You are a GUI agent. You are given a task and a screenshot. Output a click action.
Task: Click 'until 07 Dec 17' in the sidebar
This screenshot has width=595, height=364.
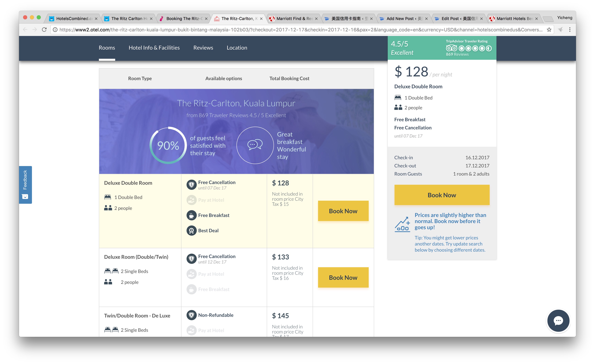(408, 136)
